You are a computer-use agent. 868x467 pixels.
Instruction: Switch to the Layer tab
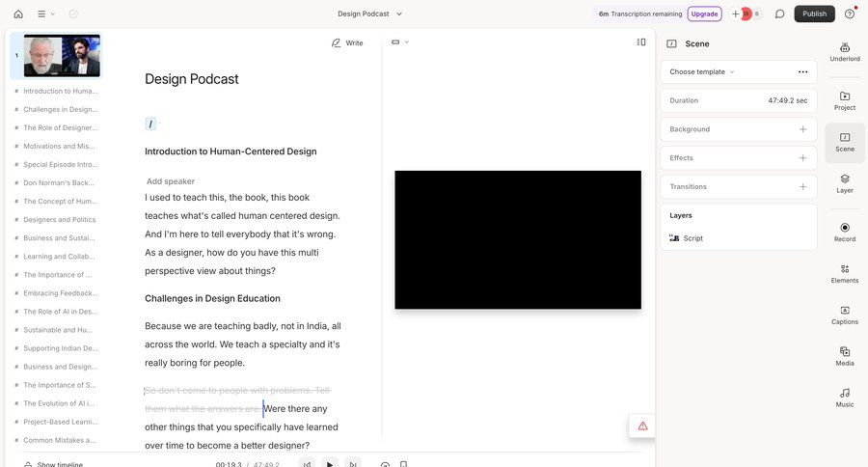844,182
